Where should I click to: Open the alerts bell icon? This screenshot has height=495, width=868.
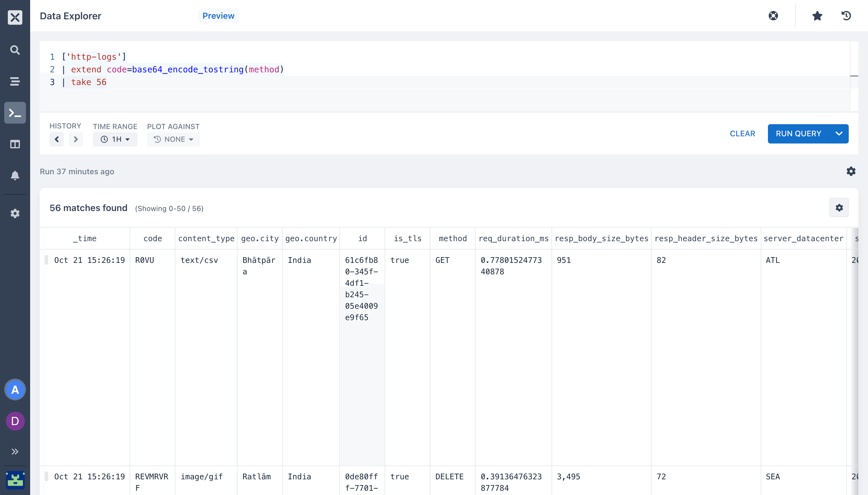click(x=15, y=175)
